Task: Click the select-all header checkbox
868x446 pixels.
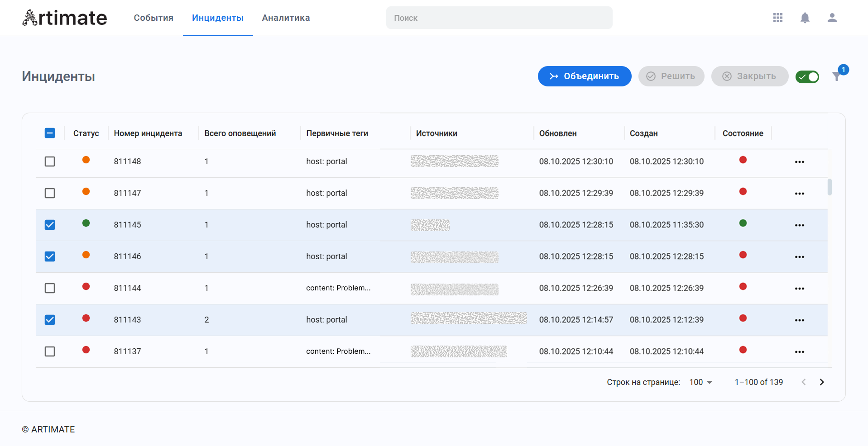Action: coord(50,133)
